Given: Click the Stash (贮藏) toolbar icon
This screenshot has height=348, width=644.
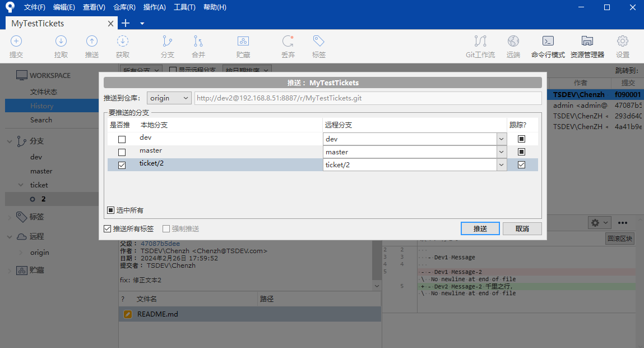Looking at the screenshot, I should point(243,41).
